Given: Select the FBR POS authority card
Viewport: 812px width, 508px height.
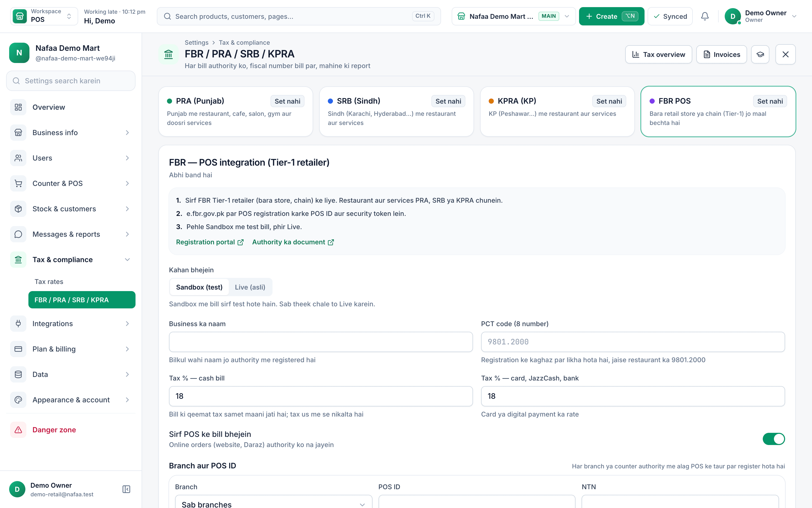Looking at the screenshot, I should (718, 112).
